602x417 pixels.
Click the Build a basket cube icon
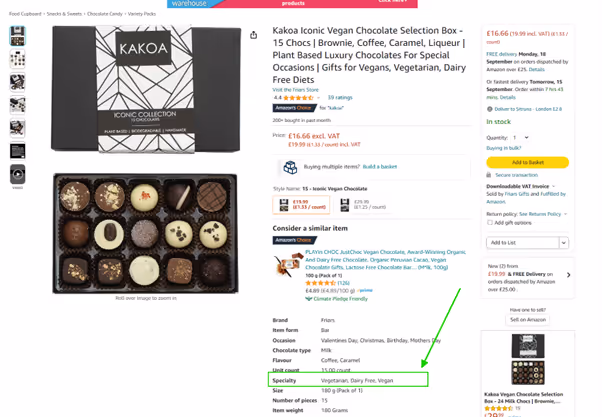click(290, 167)
